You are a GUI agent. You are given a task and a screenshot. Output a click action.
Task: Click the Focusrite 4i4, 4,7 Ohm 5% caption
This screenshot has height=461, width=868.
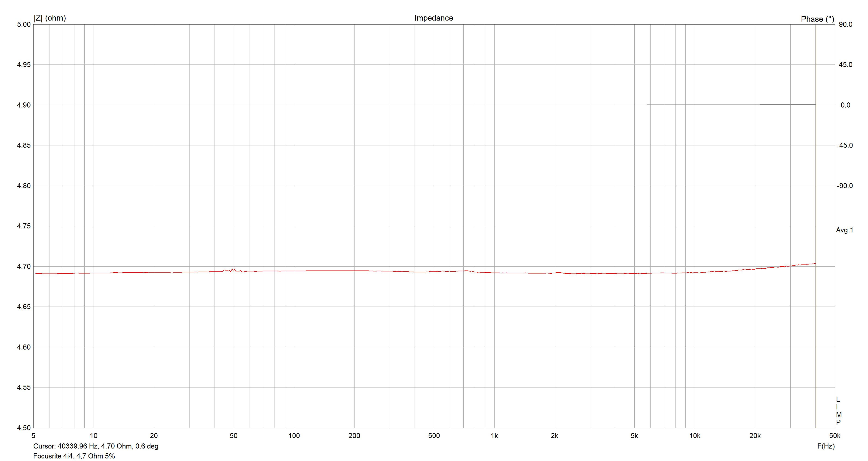[74, 456]
